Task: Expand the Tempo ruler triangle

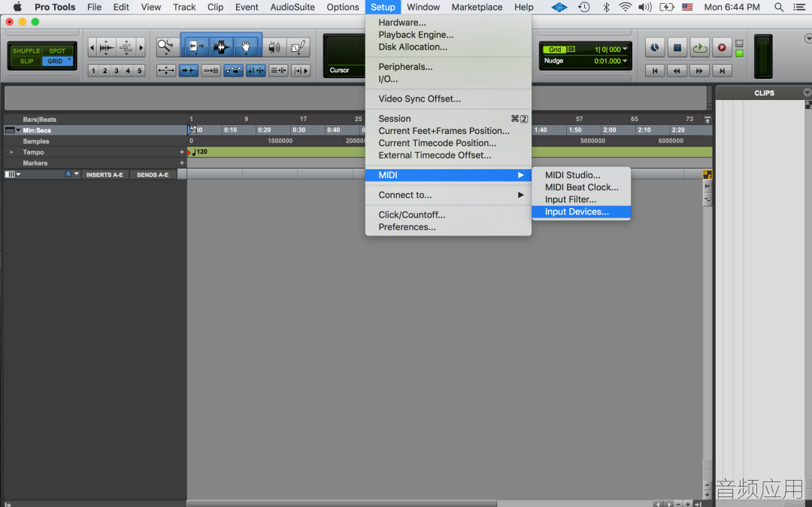Action: (x=11, y=152)
